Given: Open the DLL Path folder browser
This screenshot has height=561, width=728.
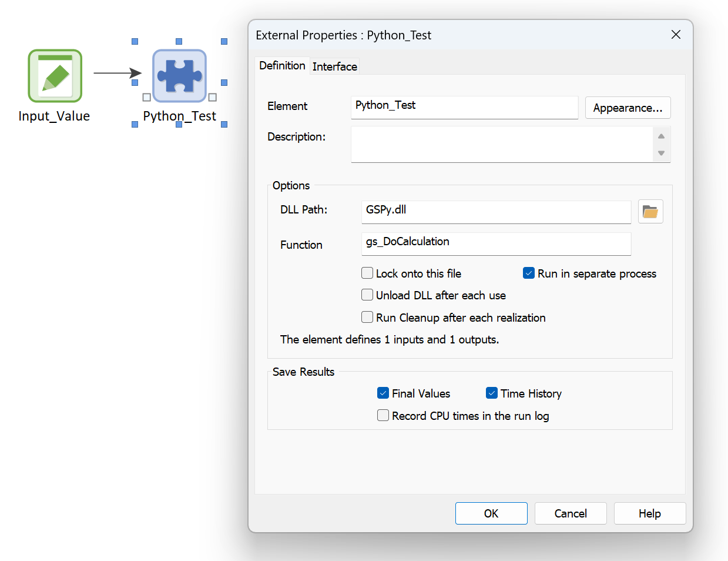Looking at the screenshot, I should coord(650,211).
